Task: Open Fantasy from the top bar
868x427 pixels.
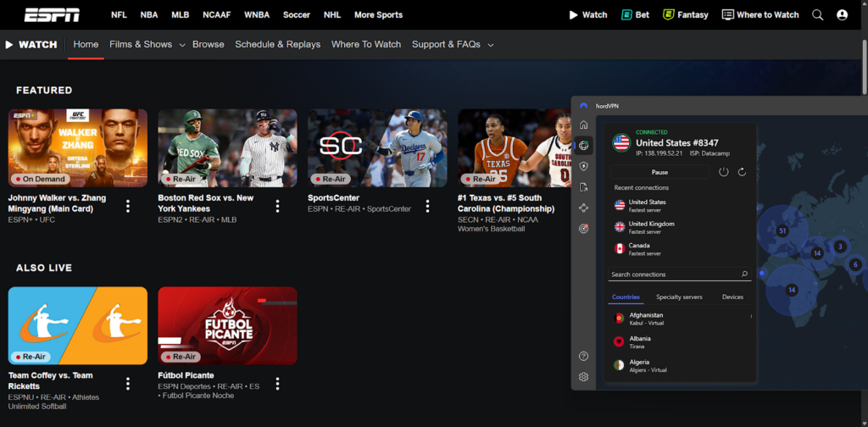Action: [x=685, y=15]
